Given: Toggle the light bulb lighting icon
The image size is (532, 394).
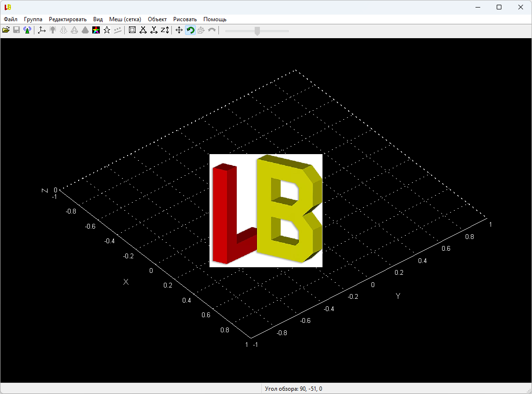Looking at the screenshot, I should (53, 30).
